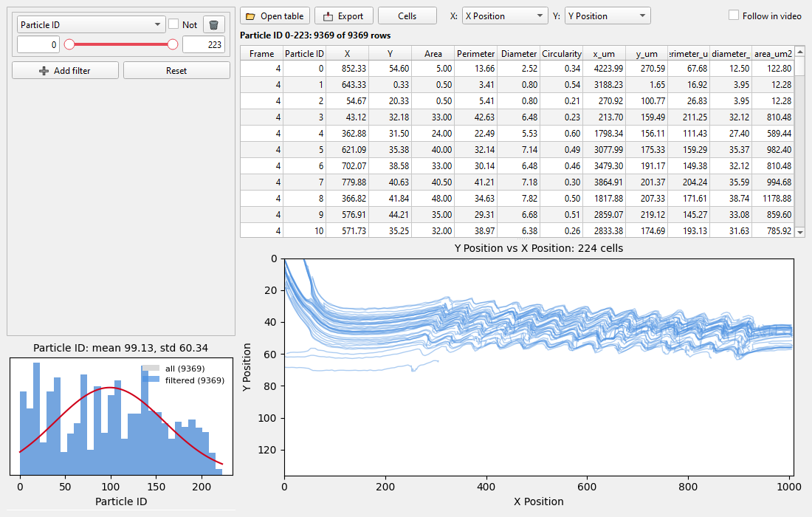Click the scatter plot title '224 cells'
The height and width of the screenshot is (517, 812).
tap(600, 248)
